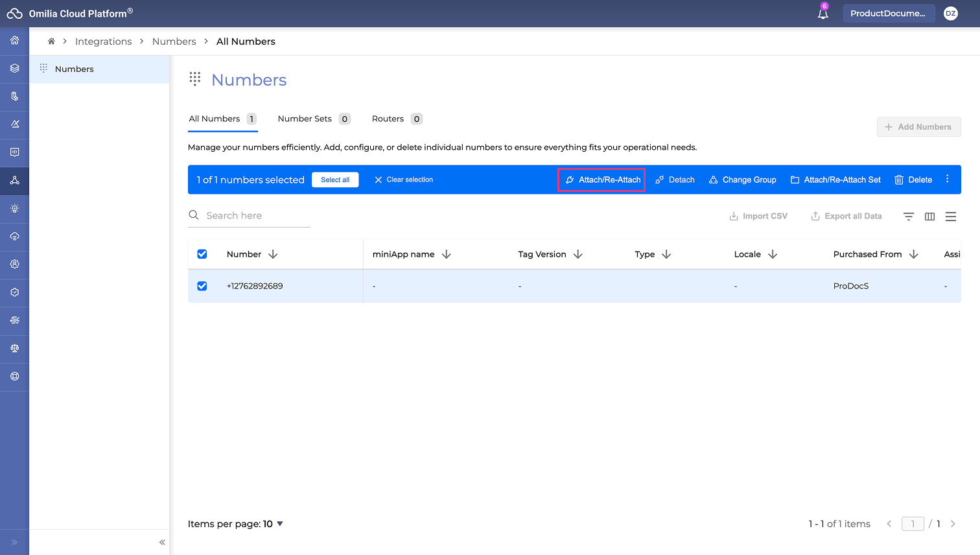The image size is (980, 555).
Task: Click the ProDocS cell
Action: coord(851,286)
